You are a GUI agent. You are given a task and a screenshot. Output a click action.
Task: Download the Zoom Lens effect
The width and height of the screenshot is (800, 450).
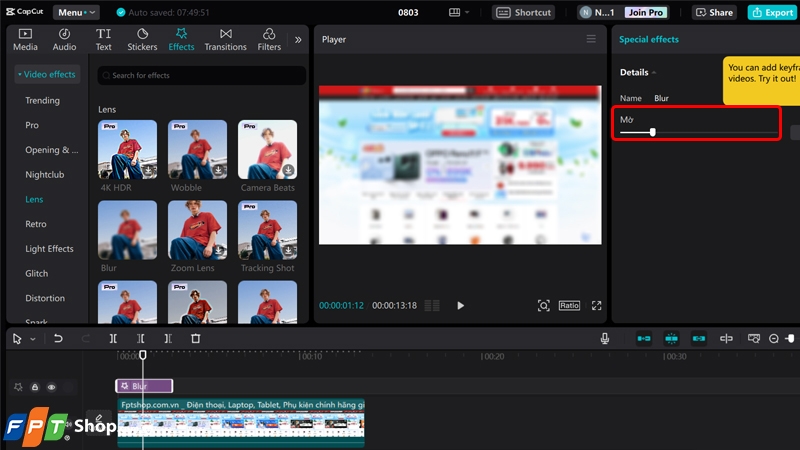(x=218, y=251)
